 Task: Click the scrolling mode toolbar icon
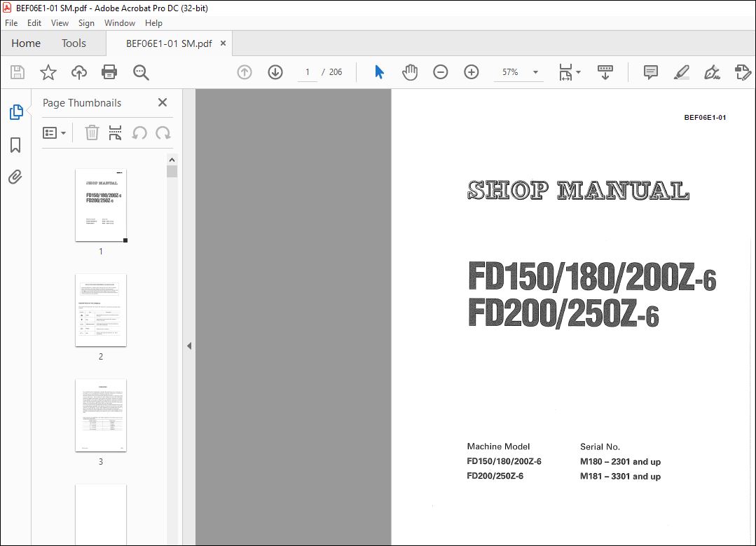(x=605, y=72)
